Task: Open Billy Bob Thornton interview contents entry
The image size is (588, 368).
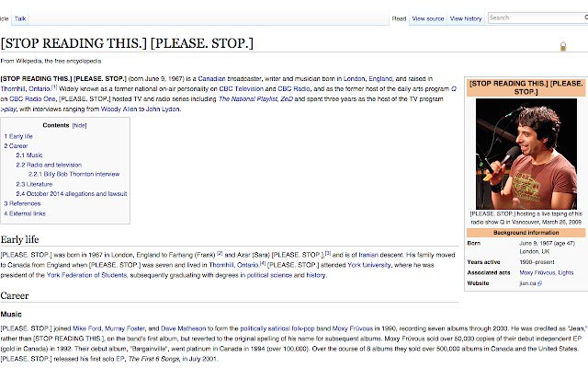Action: [73, 174]
